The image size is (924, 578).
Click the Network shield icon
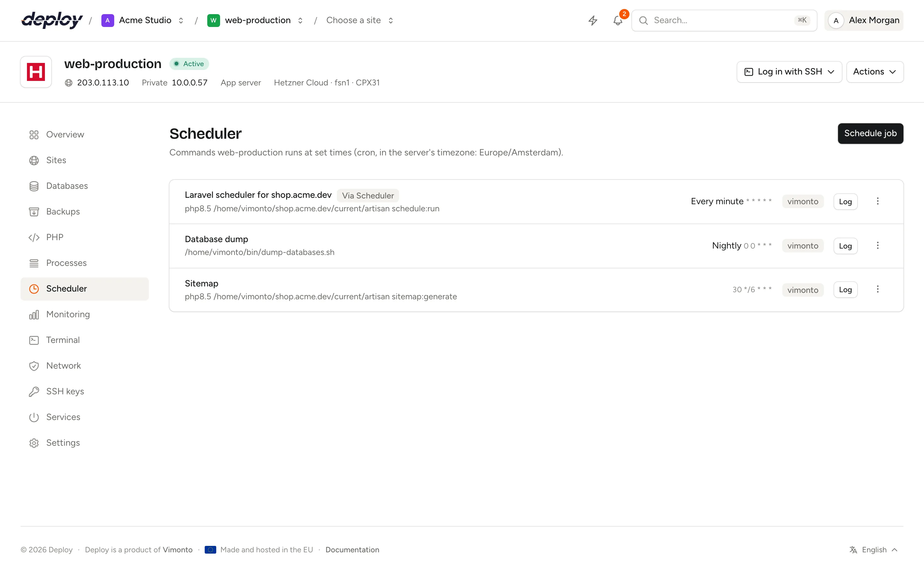(34, 366)
